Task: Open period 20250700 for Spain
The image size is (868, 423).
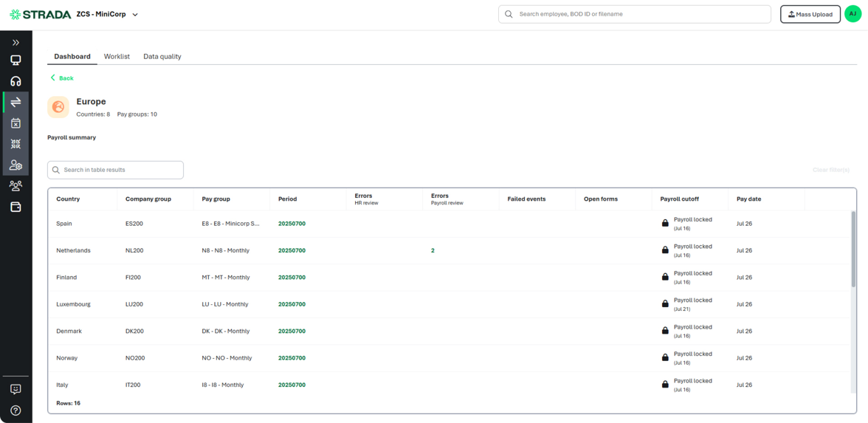Action: (x=292, y=224)
